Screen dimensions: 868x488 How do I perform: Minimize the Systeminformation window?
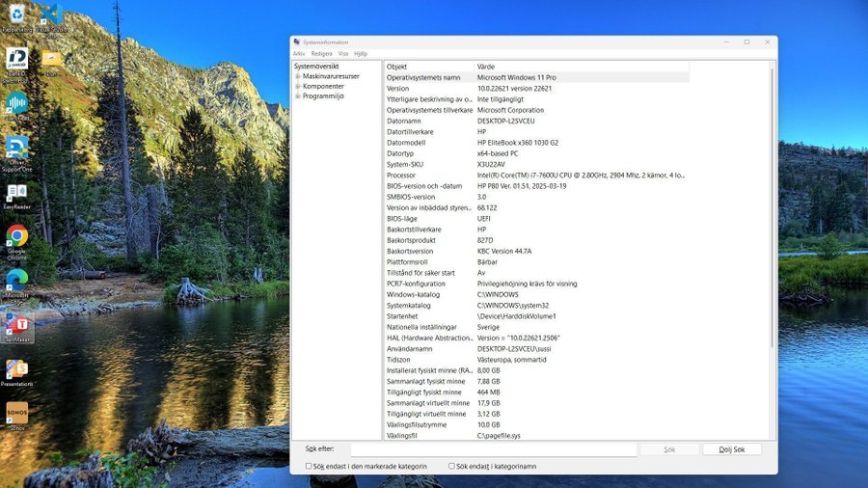click(x=726, y=42)
